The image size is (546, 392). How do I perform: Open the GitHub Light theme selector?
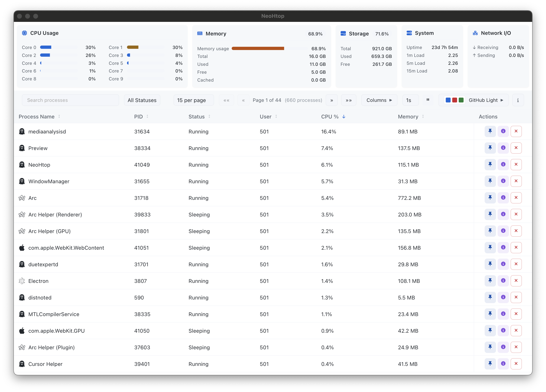473,100
